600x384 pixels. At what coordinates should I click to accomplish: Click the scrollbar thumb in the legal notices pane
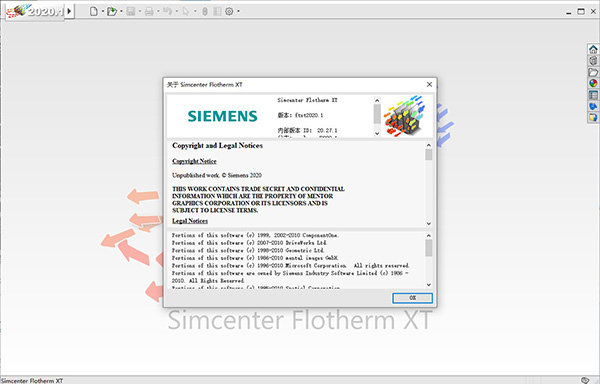429,155
